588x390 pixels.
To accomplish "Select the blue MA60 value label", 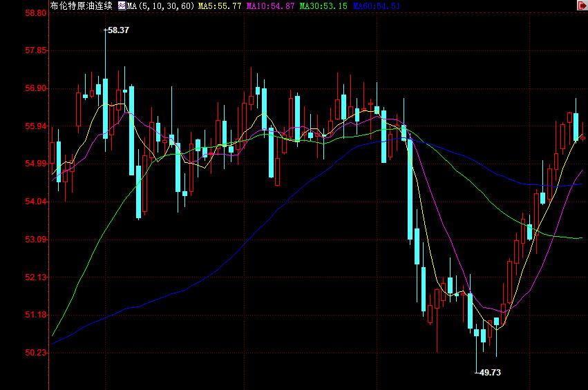I will point(377,6).
